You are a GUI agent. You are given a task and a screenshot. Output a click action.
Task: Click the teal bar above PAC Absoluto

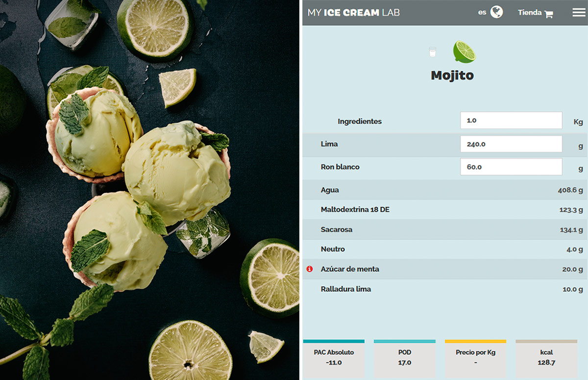pos(334,341)
